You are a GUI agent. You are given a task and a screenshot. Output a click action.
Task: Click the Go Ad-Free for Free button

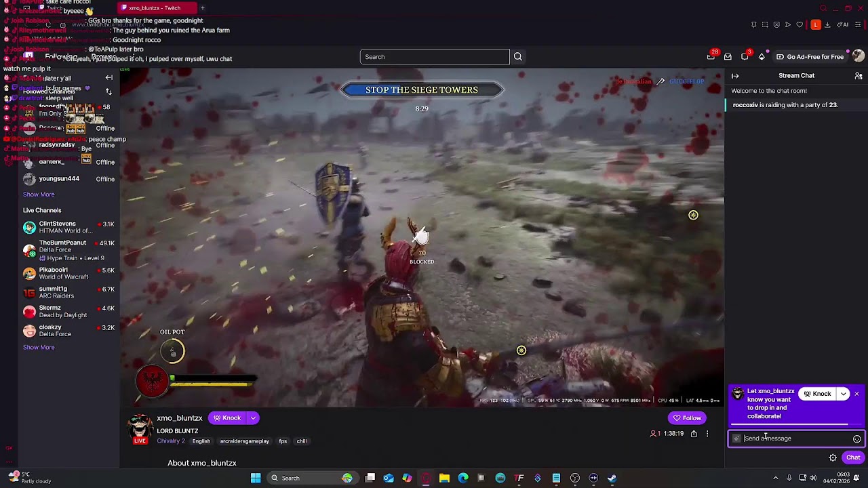click(x=810, y=57)
